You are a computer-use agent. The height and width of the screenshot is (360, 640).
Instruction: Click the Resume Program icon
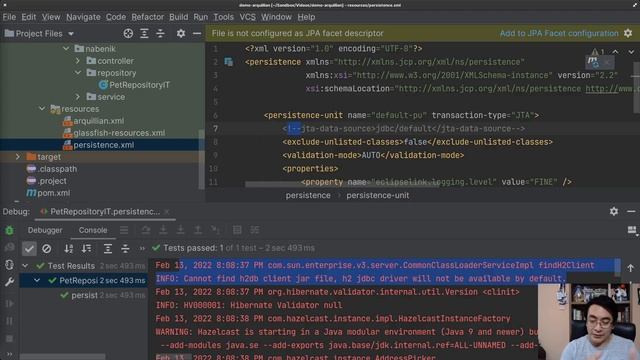pos(9,304)
